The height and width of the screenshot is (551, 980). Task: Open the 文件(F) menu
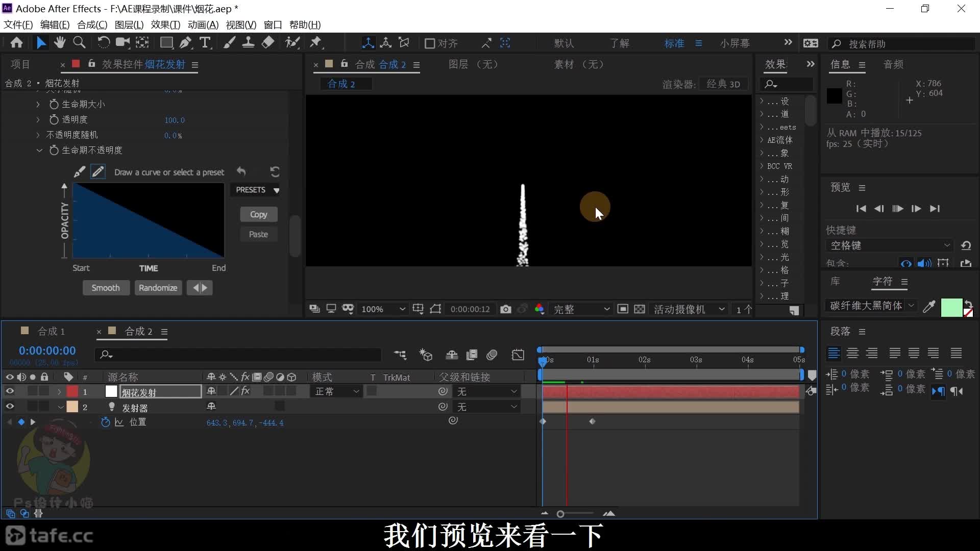[x=18, y=24]
